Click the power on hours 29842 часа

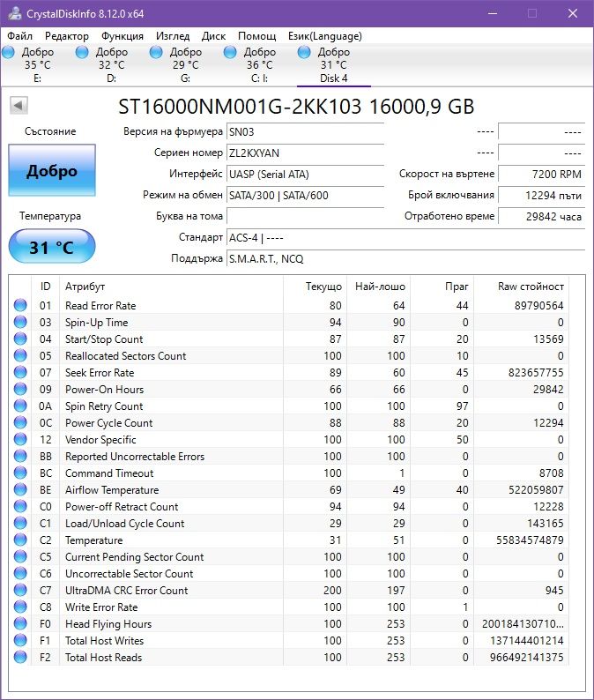click(541, 216)
